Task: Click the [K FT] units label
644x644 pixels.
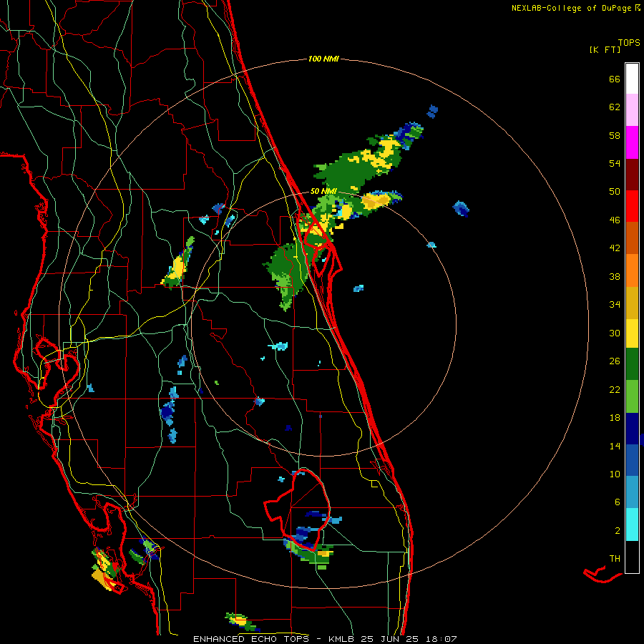Action: pos(605,49)
